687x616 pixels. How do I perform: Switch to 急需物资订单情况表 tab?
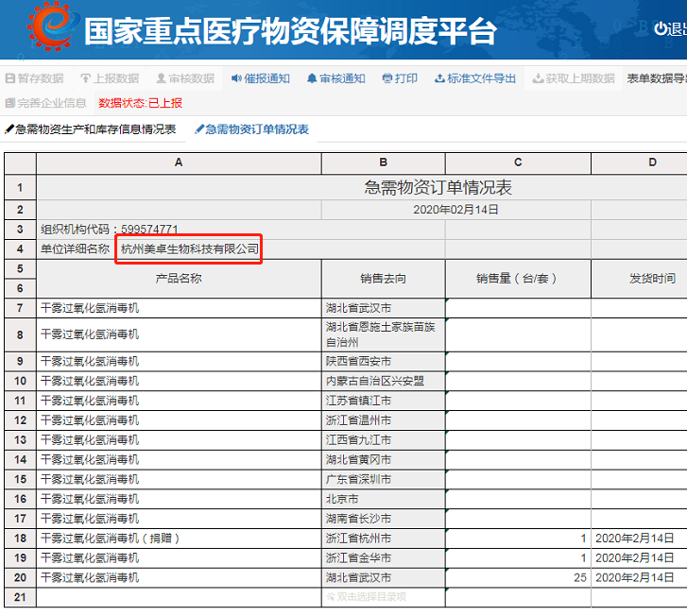252,129
